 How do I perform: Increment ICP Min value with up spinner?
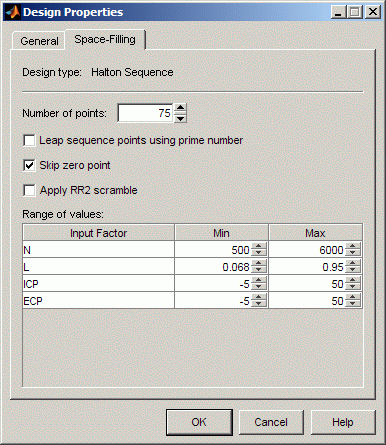259,280
